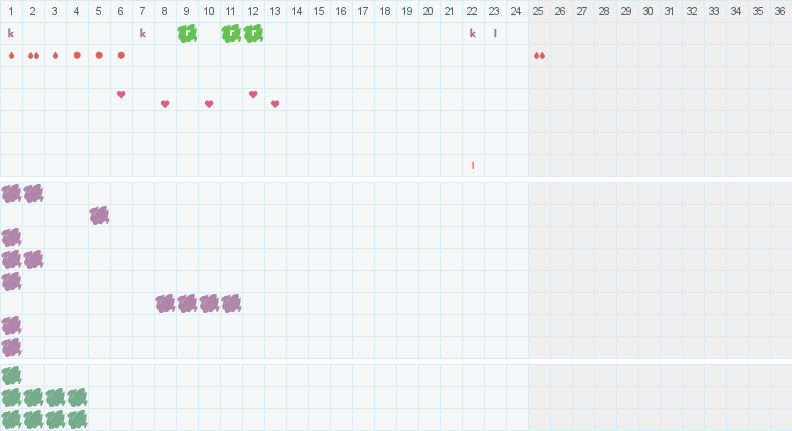792x431 pixels.
Task: Select the purple scribble on day 8
Action: [x=165, y=303]
